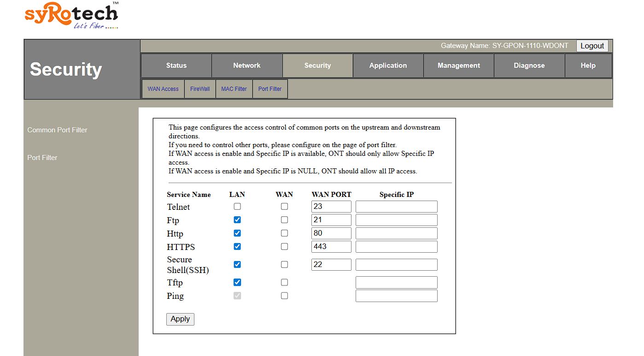Uncheck Tftp LAN access checkbox
This screenshot has width=644, height=356.
point(237,282)
